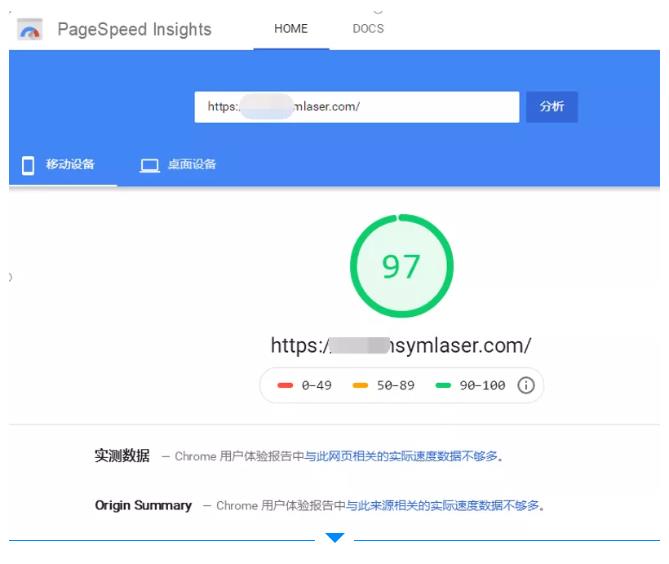Click the green 90-100 legend marker
Image resolution: width=669 pixels, height=564 pixels.
[x=443, y=386]
